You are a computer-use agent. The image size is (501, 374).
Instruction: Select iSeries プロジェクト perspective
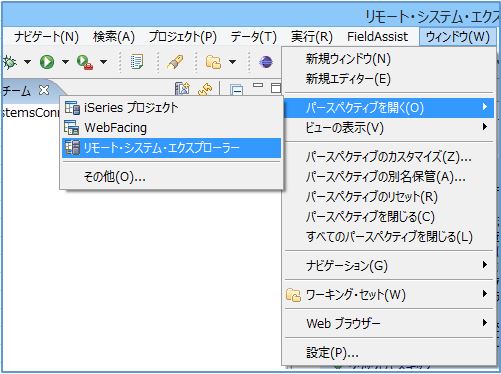coord(171,108)
